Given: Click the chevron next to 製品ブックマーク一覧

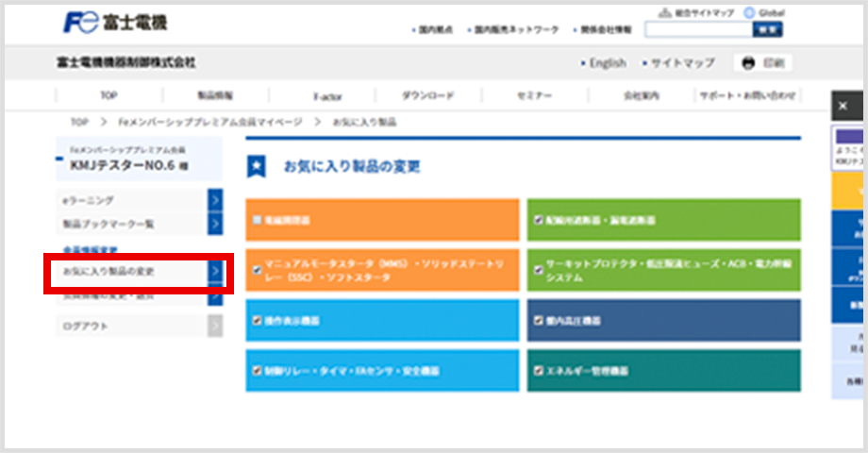Looking at the screenshot, I should coord(215,224).
